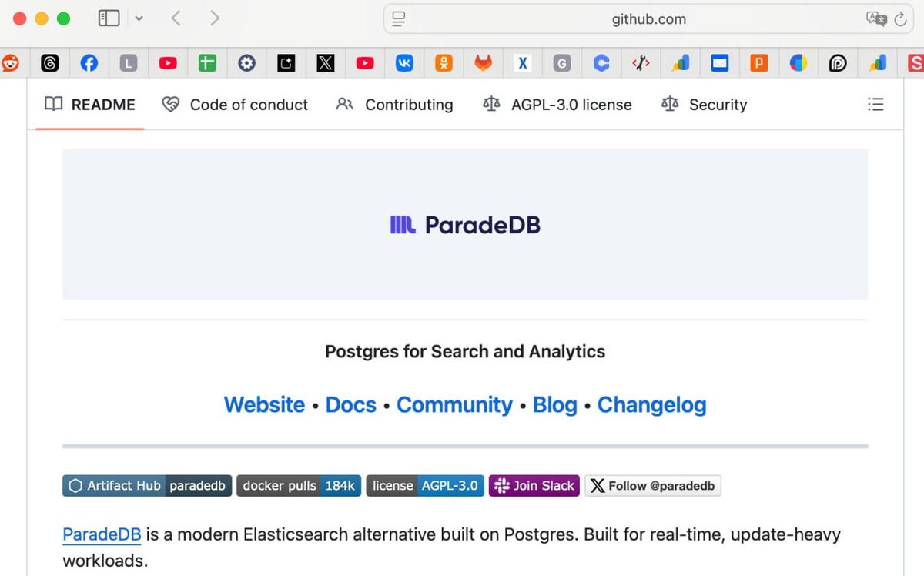The image size is (924, 576).
Task: Open the Docs link
Action: click(x=351, y=404)
